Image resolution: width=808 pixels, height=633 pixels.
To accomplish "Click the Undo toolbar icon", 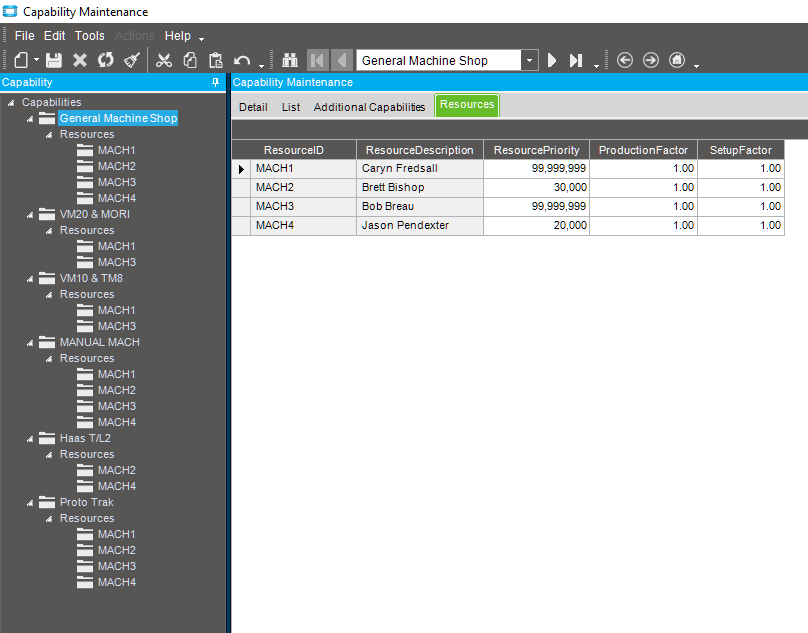I will point(242,60).
